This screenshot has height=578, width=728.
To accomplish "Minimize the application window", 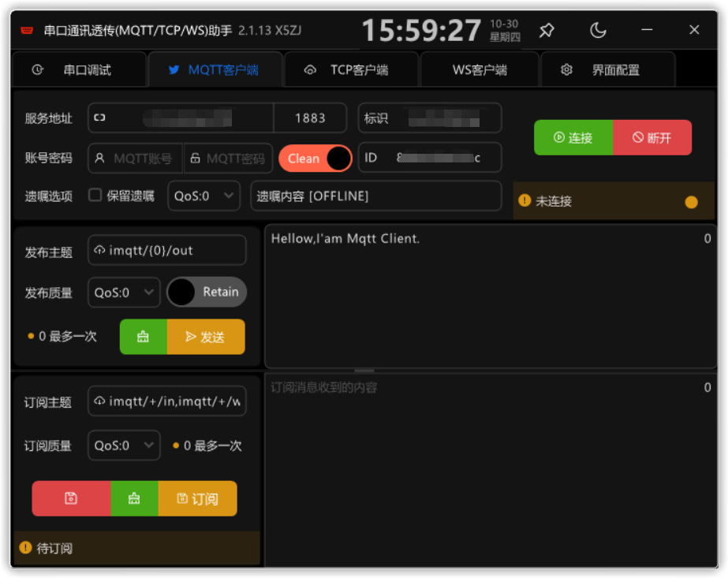I will click(647, 30).
